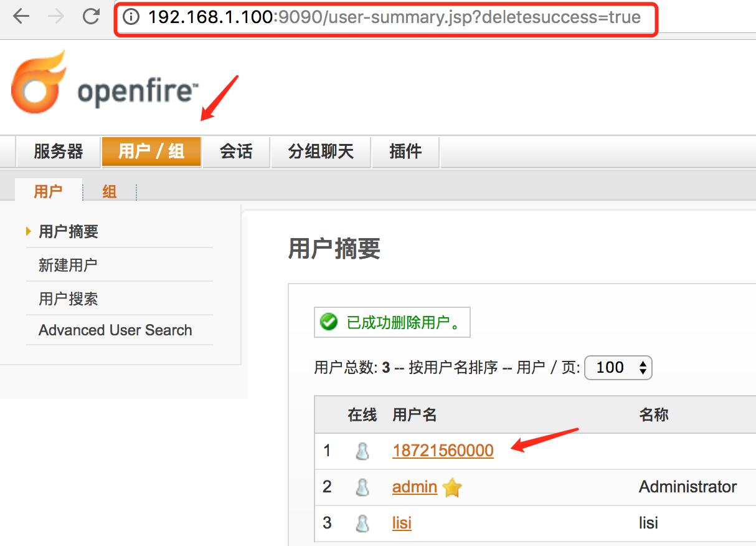This screenshot has width=756, height=546.
Task: Open the 插件 menu tab
Action: click(405, 151)
